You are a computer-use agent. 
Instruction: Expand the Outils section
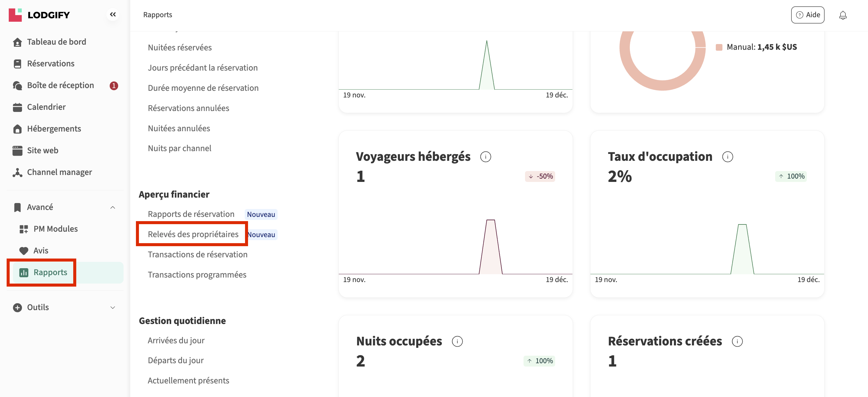tap(112, 307)
